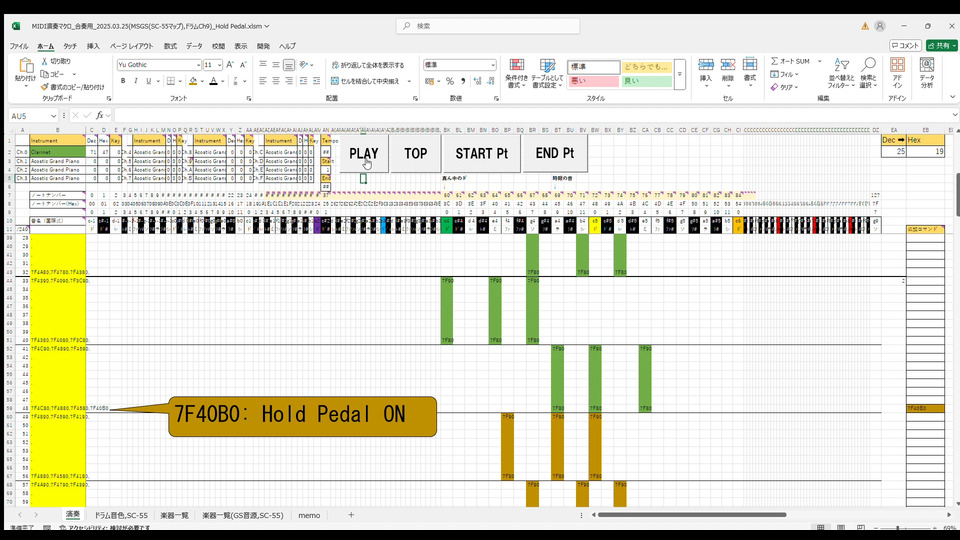960x540 pixels.
Task: Toggle middle vertical alignment
Action: coord(276,65)
